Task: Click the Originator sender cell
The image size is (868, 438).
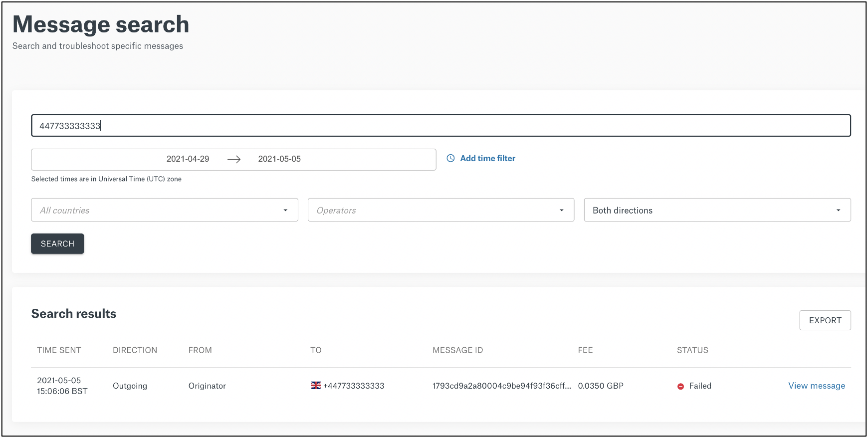Action: [207, 386]
